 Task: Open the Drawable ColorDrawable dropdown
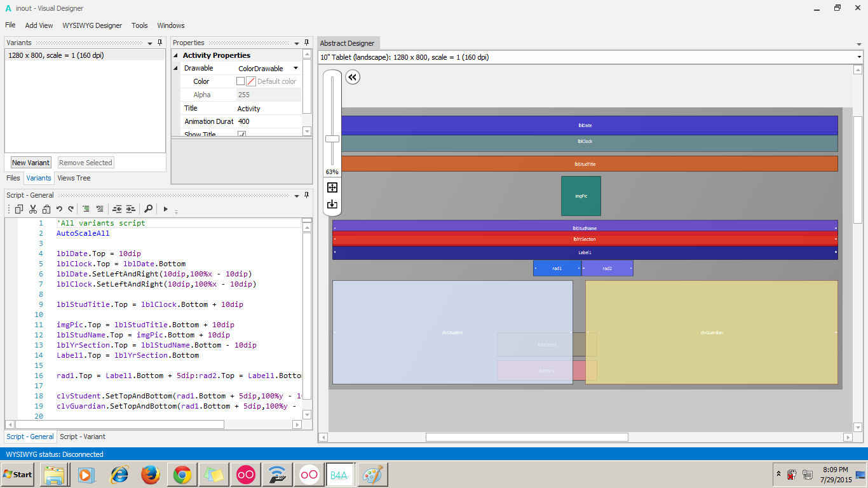[x=295, y=69]
